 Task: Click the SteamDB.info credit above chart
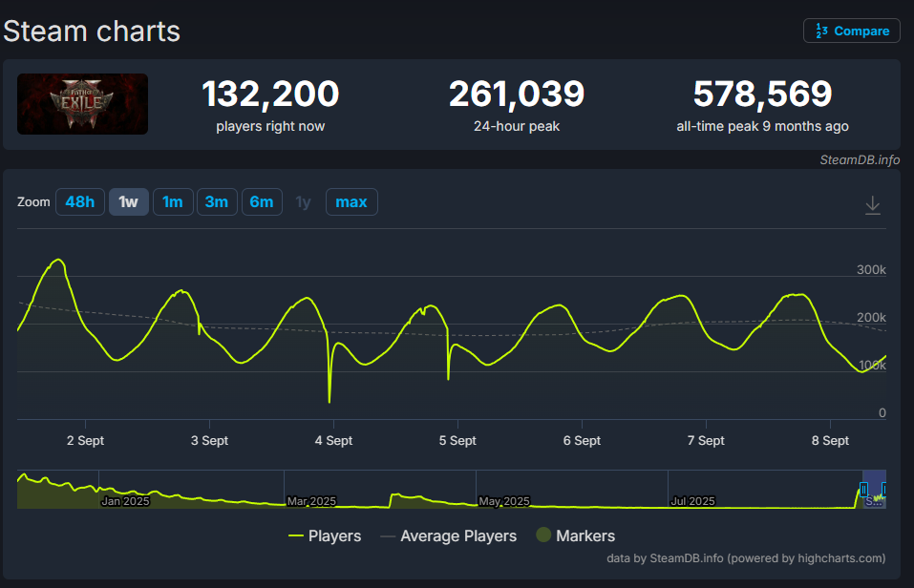[860, 159]
